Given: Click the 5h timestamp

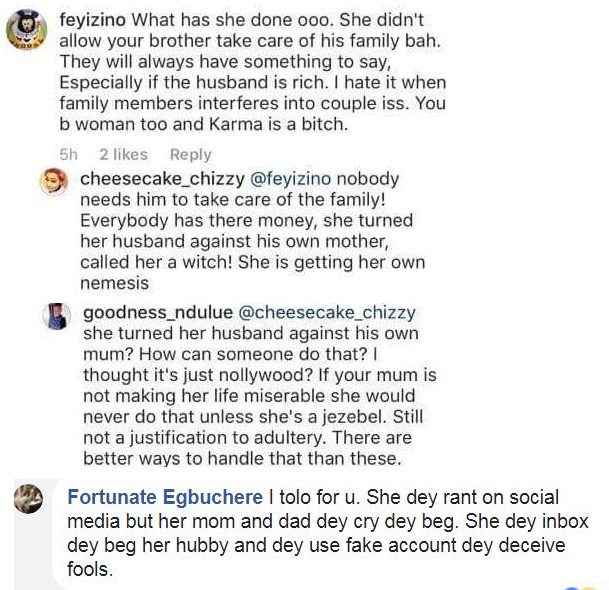Looking at the screenshot, I should pos(69,154).
